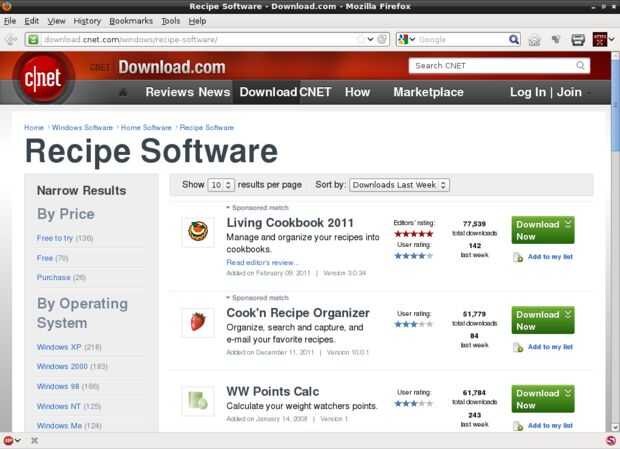Image resolution: width=620 pixels, height=449 pixels.
Task: Click the Log In link
Action: click(527, 92)
